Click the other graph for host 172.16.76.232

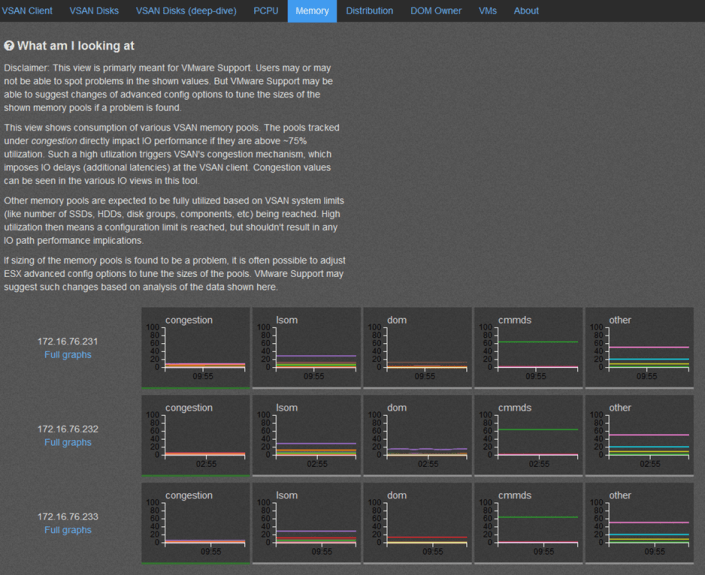click(639, 435)
